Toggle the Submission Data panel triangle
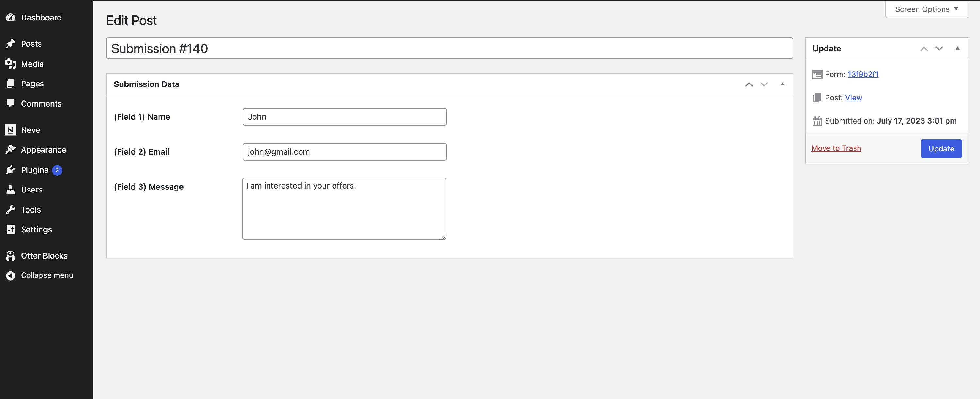The width and height of the screenshot is (980, 399). point(782,84)
